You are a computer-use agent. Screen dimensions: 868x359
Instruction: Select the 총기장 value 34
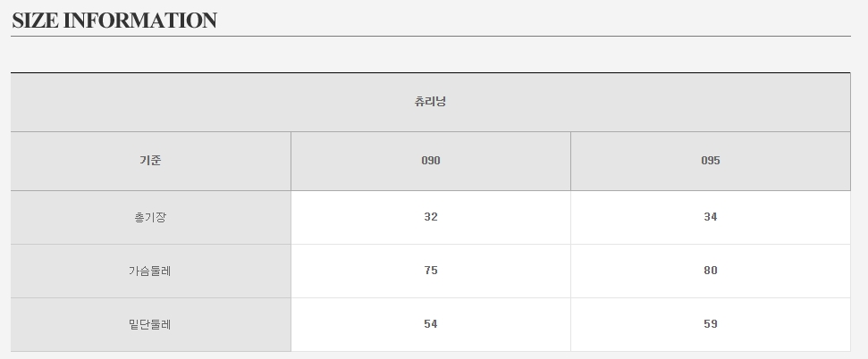coord(711,217)
